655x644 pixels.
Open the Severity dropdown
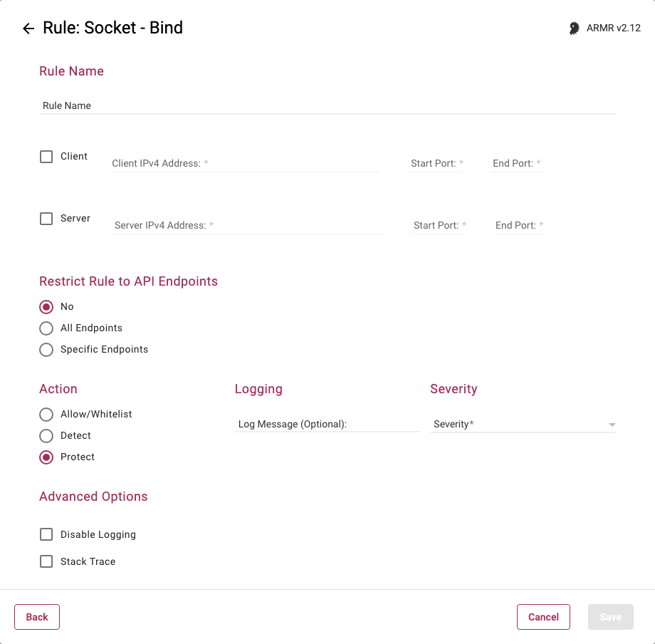(523, 425)
